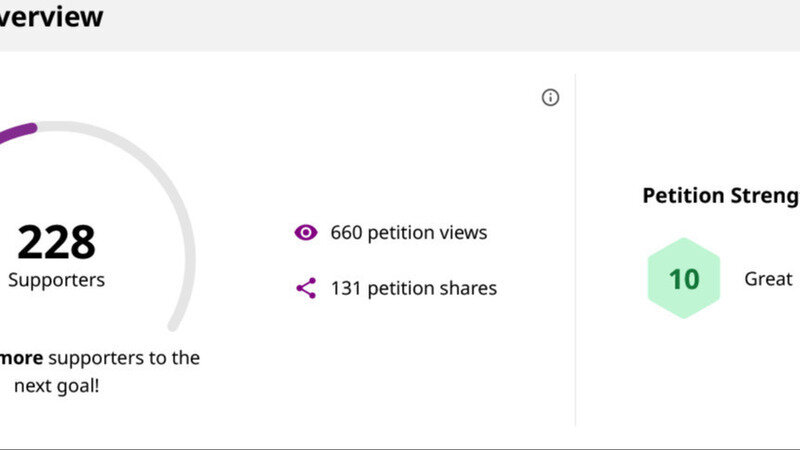Image resolution: width=800 pixels, height=450 pixels.
Task: Click the Overview page heading
Action: pos(50,17)
